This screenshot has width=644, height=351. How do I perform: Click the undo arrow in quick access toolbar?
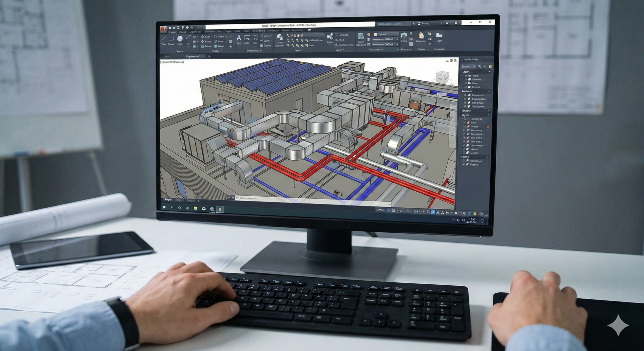[x=192, y=27]
